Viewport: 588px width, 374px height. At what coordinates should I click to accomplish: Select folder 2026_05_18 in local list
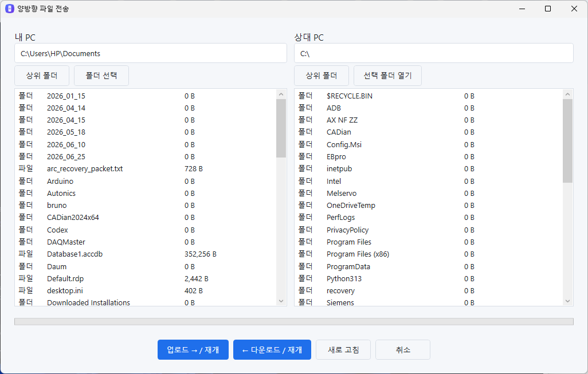tap(145, 132)
